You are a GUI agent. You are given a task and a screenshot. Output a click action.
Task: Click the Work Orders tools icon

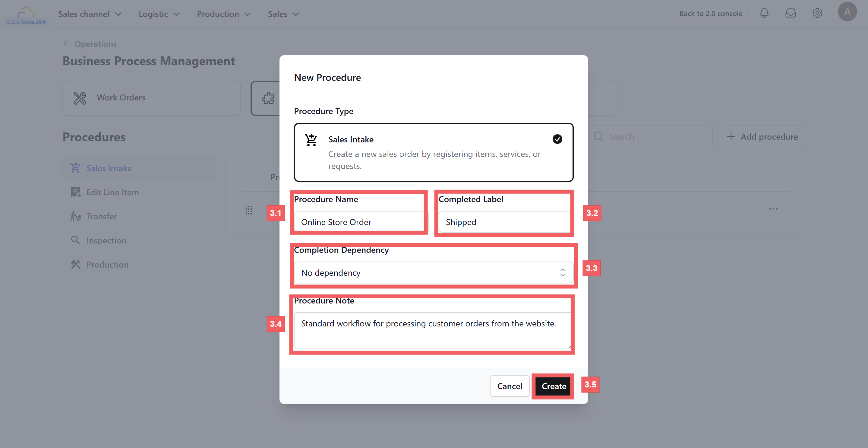pos(80,98)
